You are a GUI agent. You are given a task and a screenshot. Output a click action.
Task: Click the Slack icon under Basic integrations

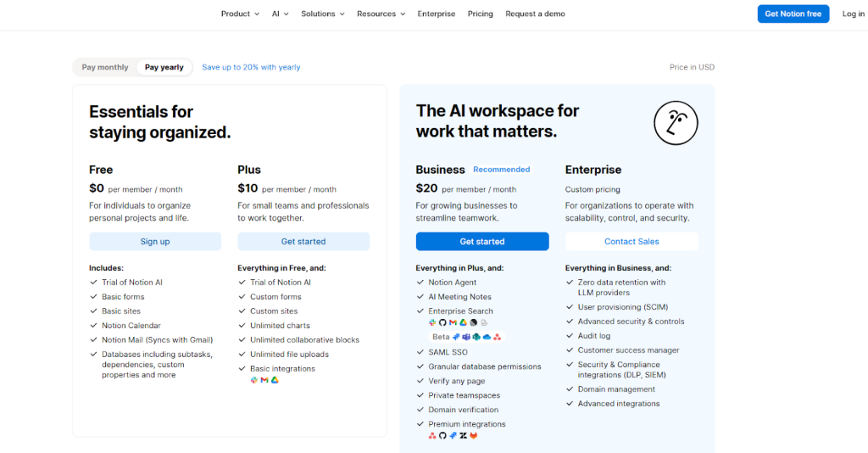(254, 380)
